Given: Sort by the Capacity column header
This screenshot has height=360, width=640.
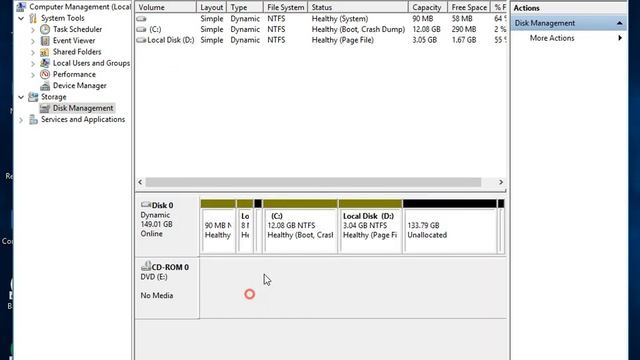Looking at the screenshot, I should point(428,7).
